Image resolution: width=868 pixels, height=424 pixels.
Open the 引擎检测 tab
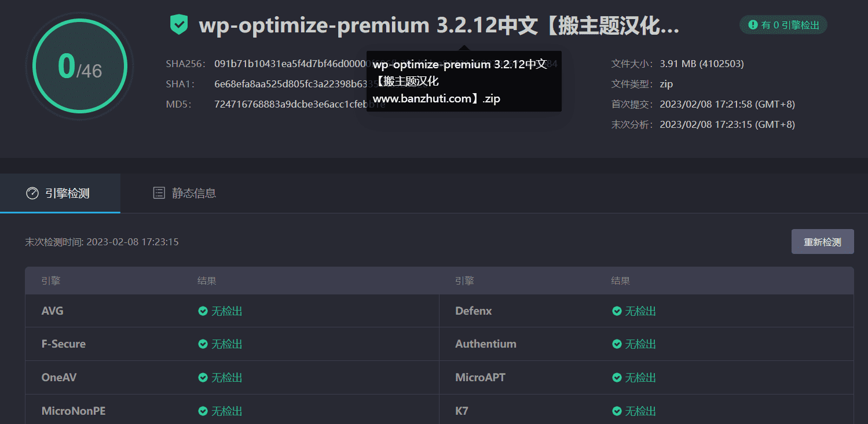click(60, 193)
